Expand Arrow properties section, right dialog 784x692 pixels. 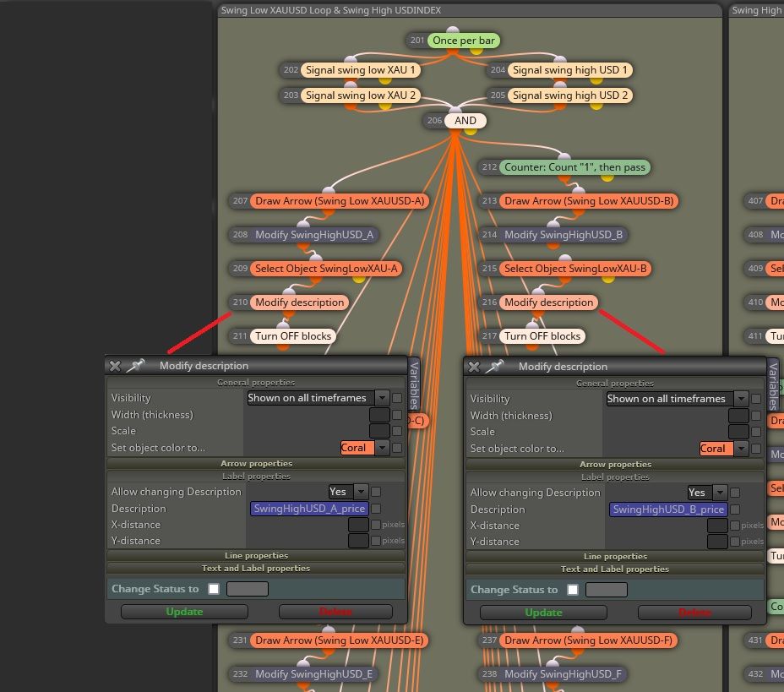pyautogui.click(x=615, y=465)
